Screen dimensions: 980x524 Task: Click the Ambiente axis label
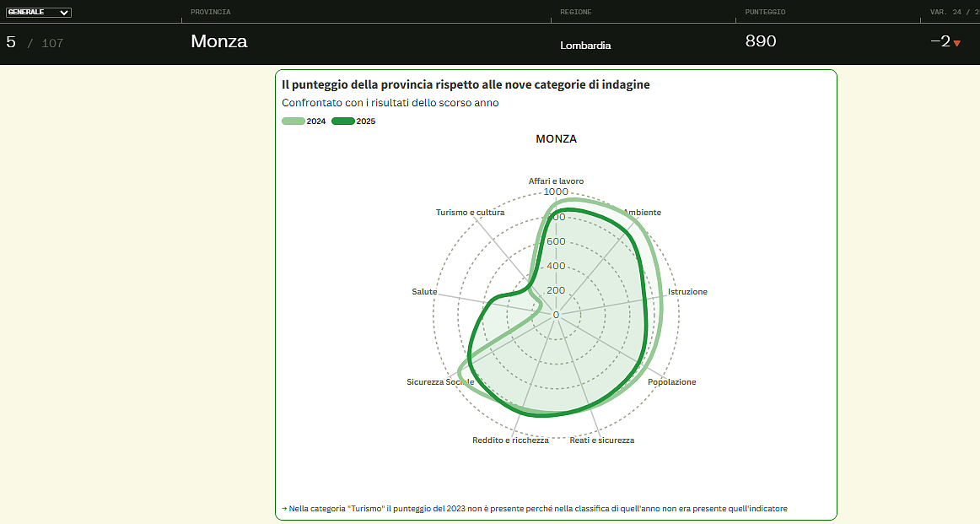[x=642, y=213]
